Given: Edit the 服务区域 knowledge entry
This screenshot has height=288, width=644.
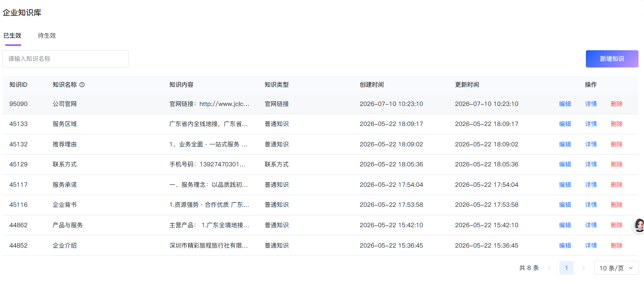Looking at the screenshot, I should point(565,124).
